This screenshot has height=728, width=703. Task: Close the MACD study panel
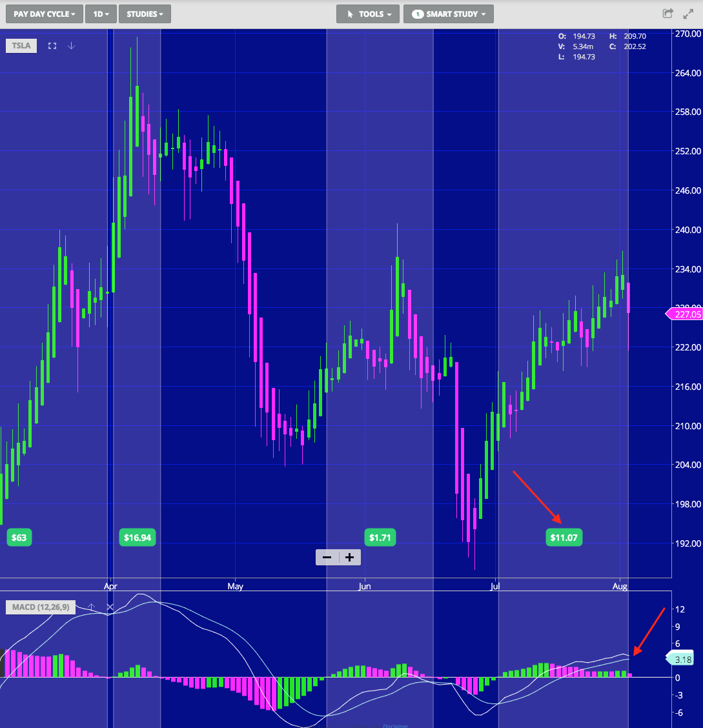pos(110,607)
